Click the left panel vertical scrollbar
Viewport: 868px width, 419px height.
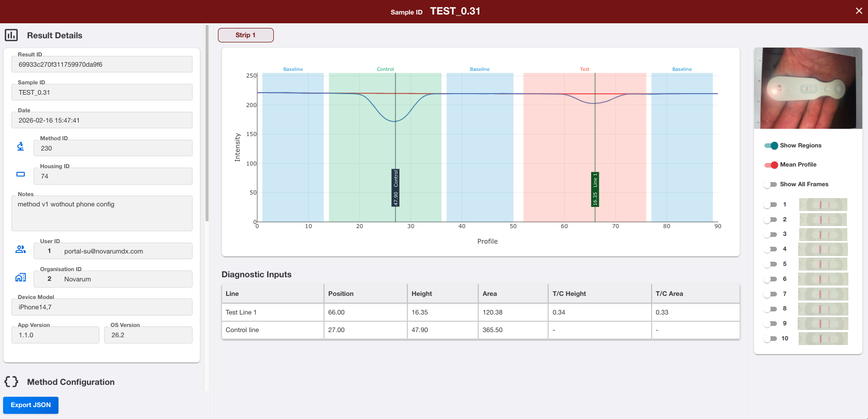[207, 123]
